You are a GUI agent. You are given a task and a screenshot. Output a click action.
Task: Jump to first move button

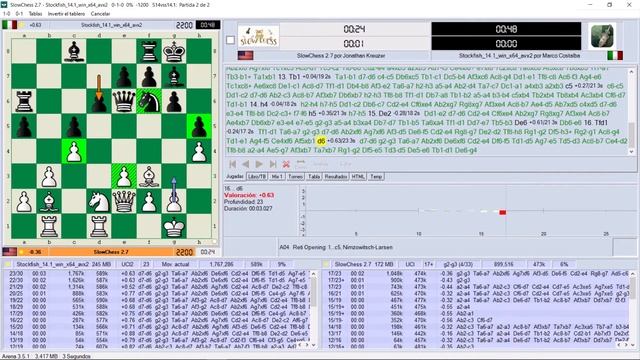coord(233,164)
